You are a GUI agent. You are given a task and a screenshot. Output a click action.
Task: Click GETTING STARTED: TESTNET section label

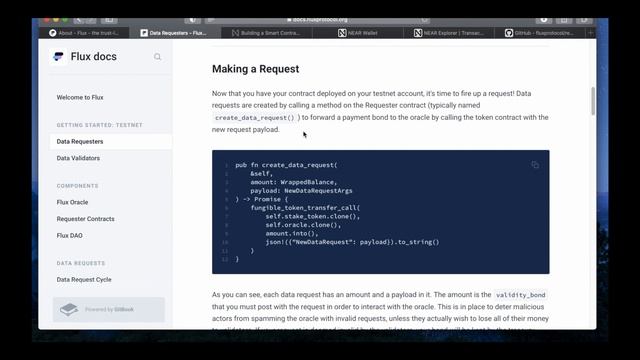tap(100, 125)
